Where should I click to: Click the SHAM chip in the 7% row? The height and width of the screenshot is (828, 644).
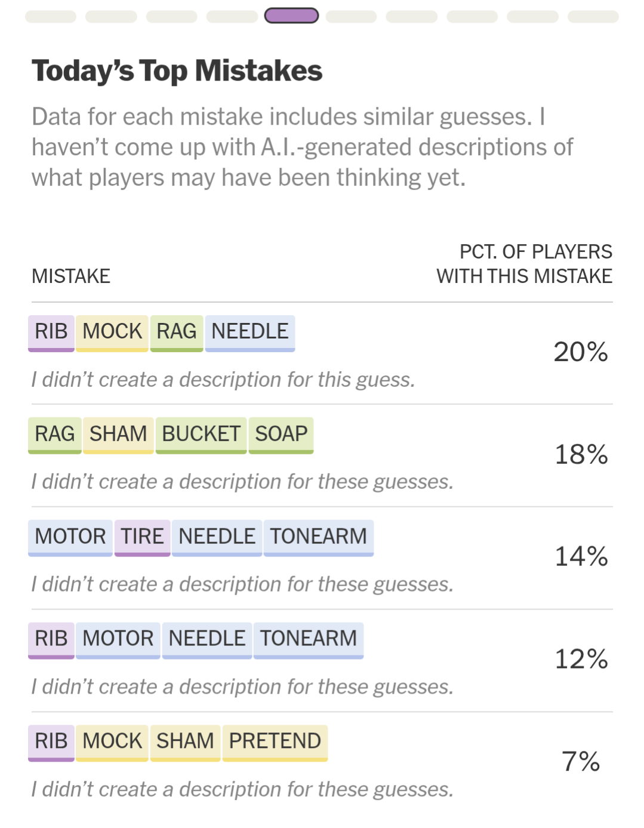185,742
